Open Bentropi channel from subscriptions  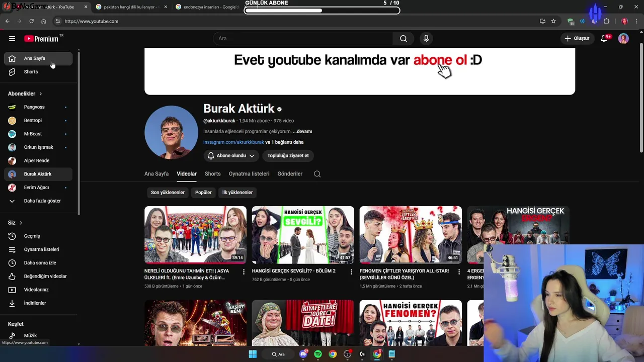pos(38,121)
